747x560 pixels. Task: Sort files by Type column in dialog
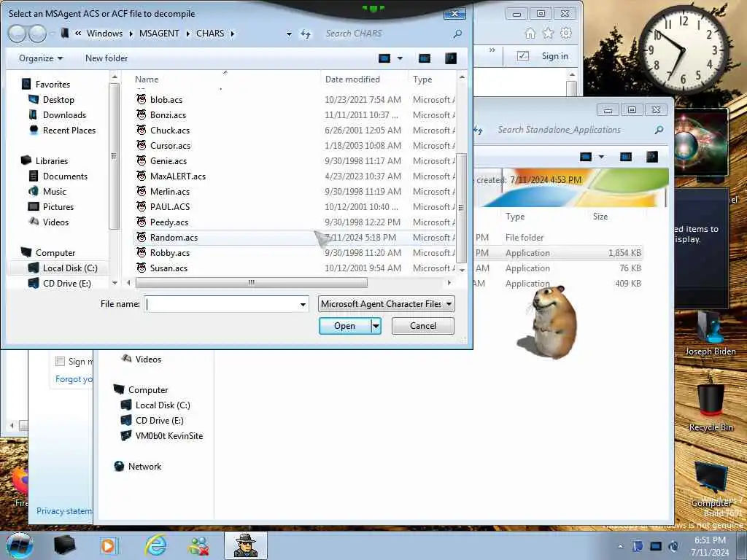[422, 79]
